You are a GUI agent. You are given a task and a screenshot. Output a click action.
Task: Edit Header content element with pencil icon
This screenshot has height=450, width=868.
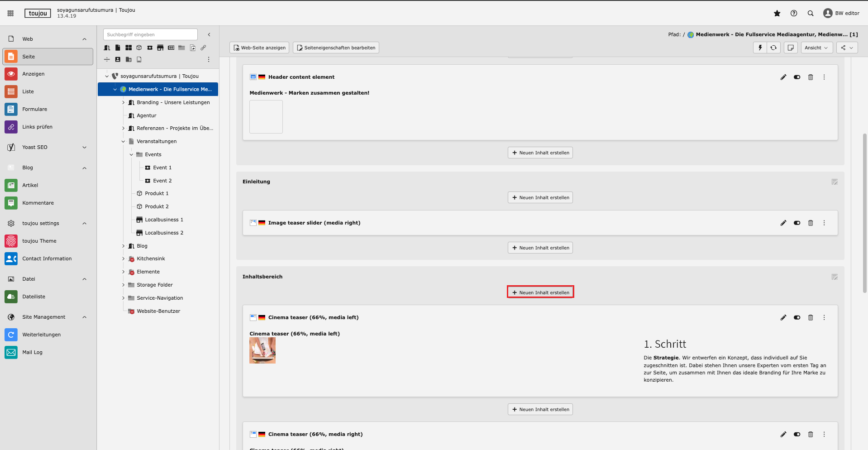783,77
